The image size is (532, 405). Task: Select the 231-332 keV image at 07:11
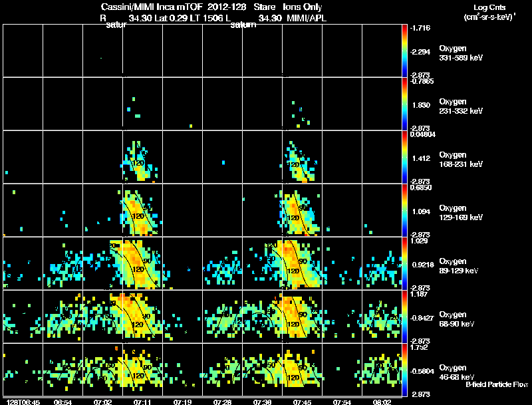(x=142, y=104)
